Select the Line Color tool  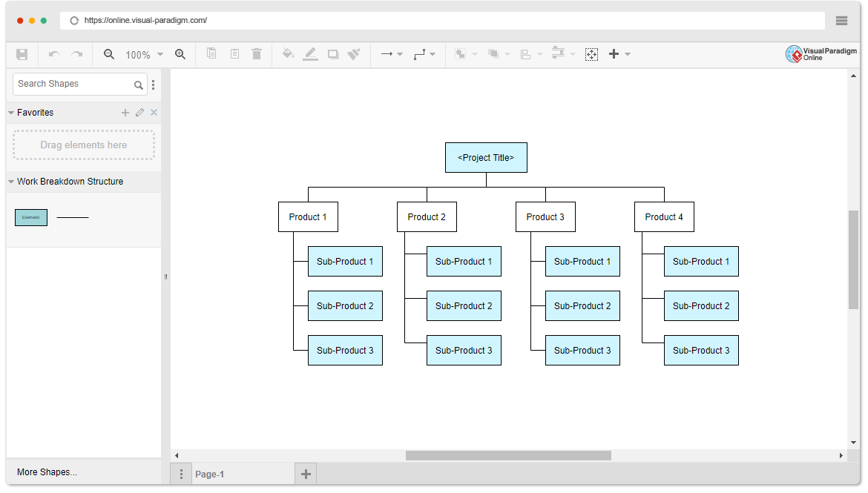pyautogui.click(x=310, y=53)
